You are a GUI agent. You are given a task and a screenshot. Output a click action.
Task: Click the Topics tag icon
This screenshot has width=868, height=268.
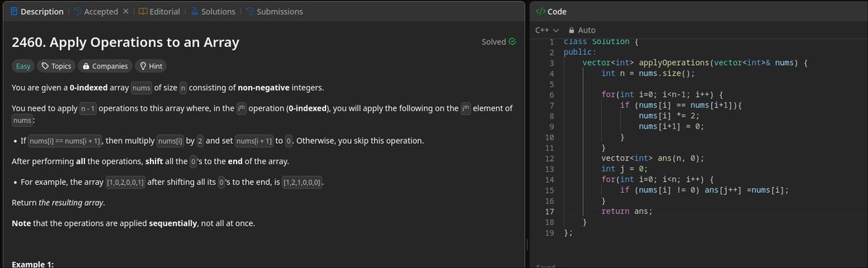[46, 66]
